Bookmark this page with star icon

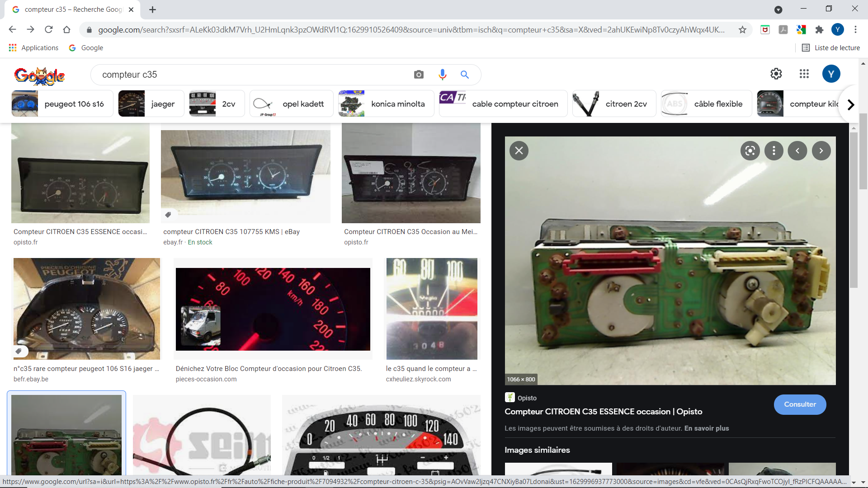coord(742,30)
